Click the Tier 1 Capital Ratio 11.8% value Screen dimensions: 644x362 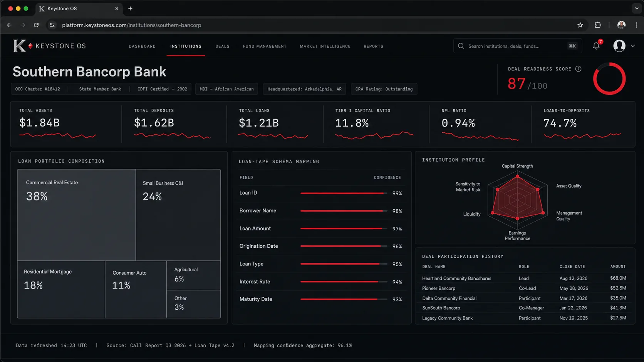352,123
